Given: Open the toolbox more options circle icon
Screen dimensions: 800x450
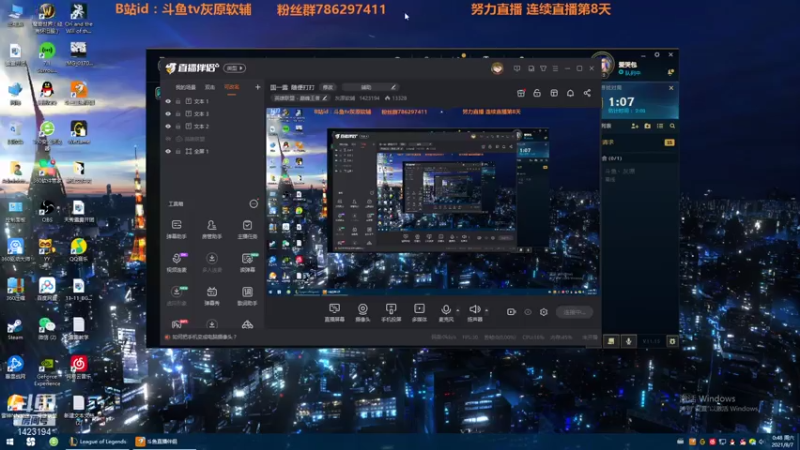Looking at the screenshot, I should (x=253, y=204).
